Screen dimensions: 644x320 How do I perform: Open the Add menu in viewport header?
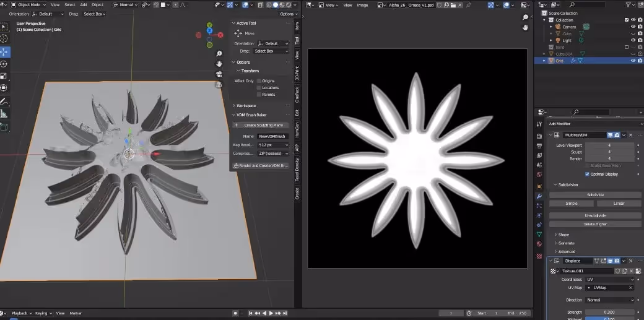pos(84,5)
